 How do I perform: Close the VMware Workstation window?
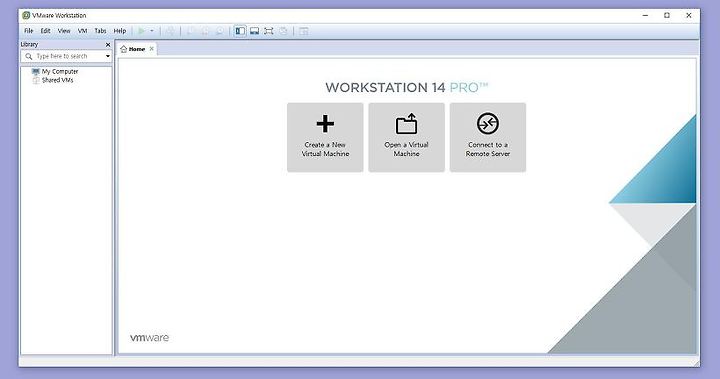click(x=689, y=15)
